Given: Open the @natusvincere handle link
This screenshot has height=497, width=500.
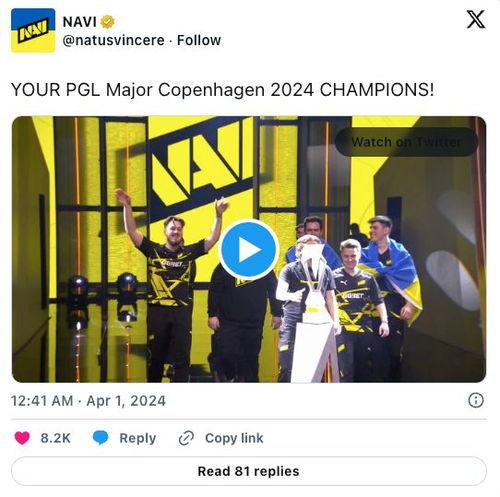Looking at the screenshot, I should coord(113,40).
